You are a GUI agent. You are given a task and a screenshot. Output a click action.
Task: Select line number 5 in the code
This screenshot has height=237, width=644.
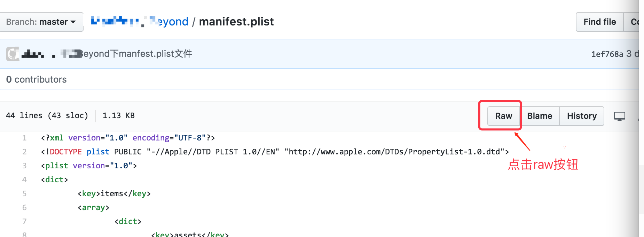tap(24, 194)
